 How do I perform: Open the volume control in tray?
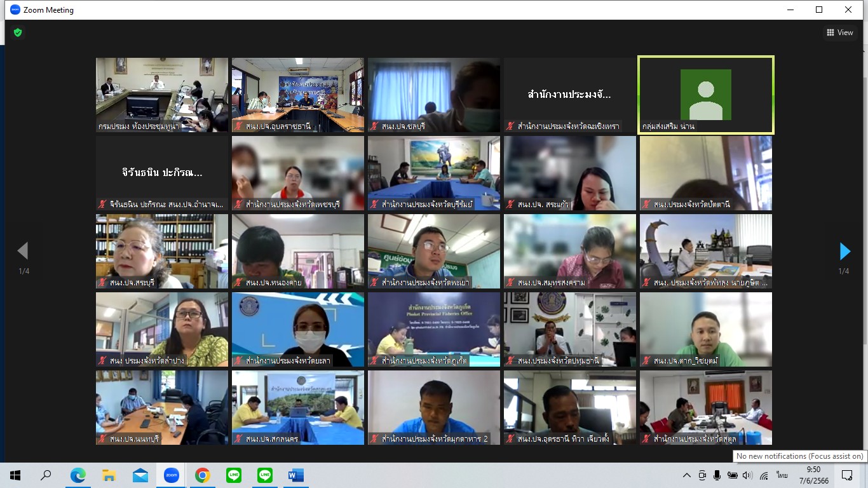coord(747,475)
